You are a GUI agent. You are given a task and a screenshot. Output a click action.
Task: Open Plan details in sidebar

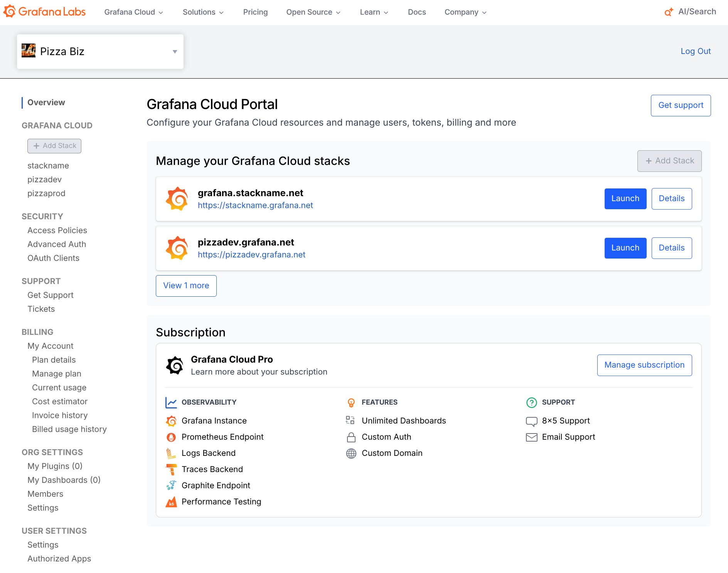coord(54,360)
